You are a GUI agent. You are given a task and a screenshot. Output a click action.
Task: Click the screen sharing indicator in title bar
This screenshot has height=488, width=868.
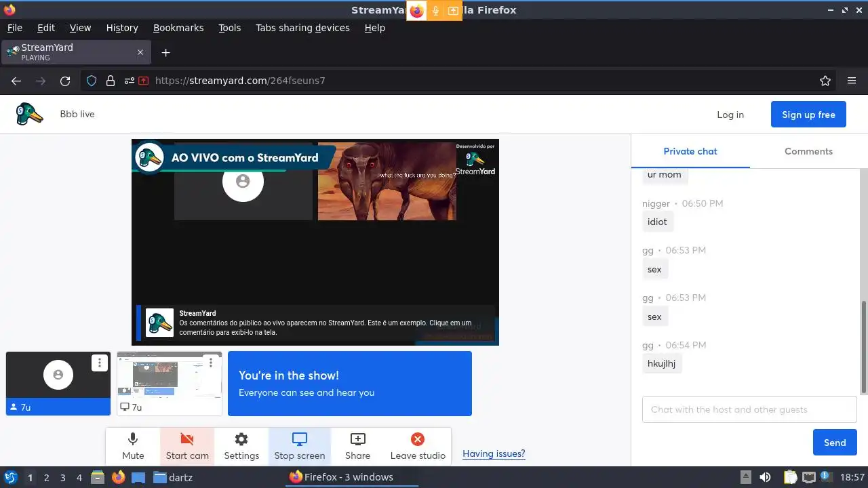click(x=452, y=11)
